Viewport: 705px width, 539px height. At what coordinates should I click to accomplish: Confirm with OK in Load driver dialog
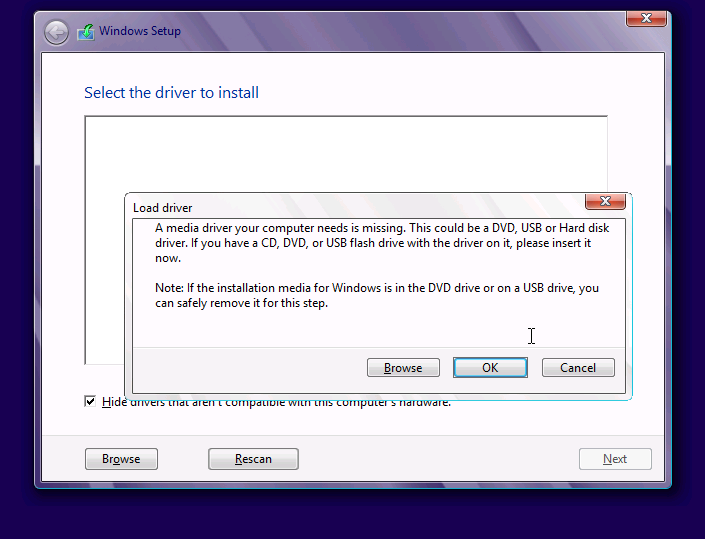tap(490, 368)
